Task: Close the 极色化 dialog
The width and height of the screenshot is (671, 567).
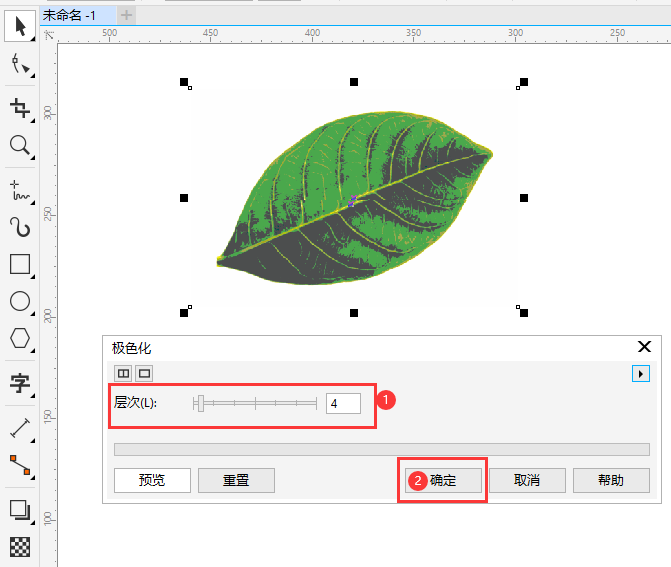Action: point(644,347)
